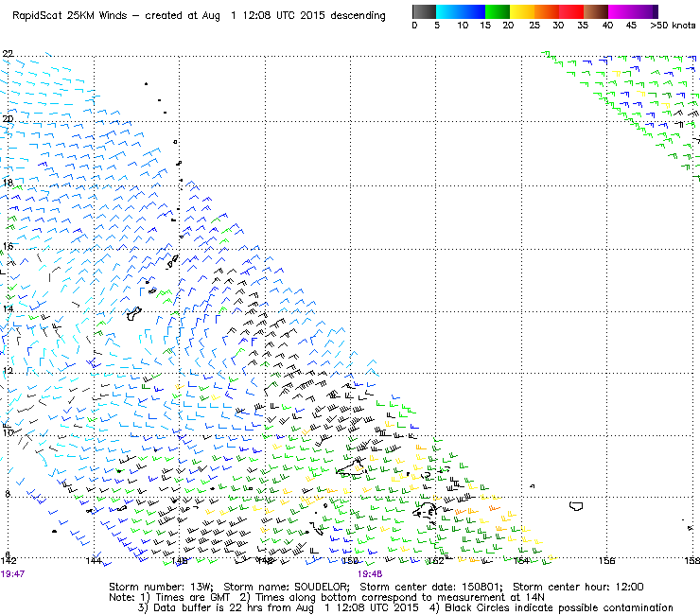Click the longitude axis label '144'

(94, 561)
